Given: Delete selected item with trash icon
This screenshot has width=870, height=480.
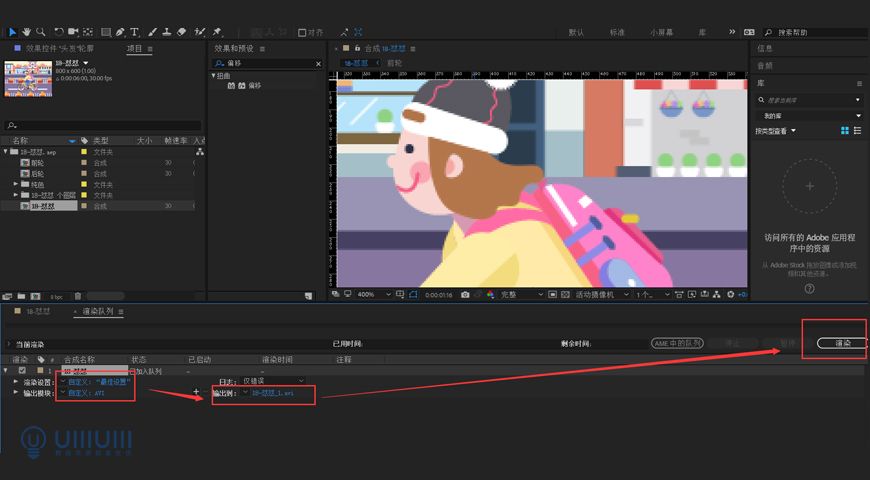Looking at the screenshot, I should click(78, 296).
